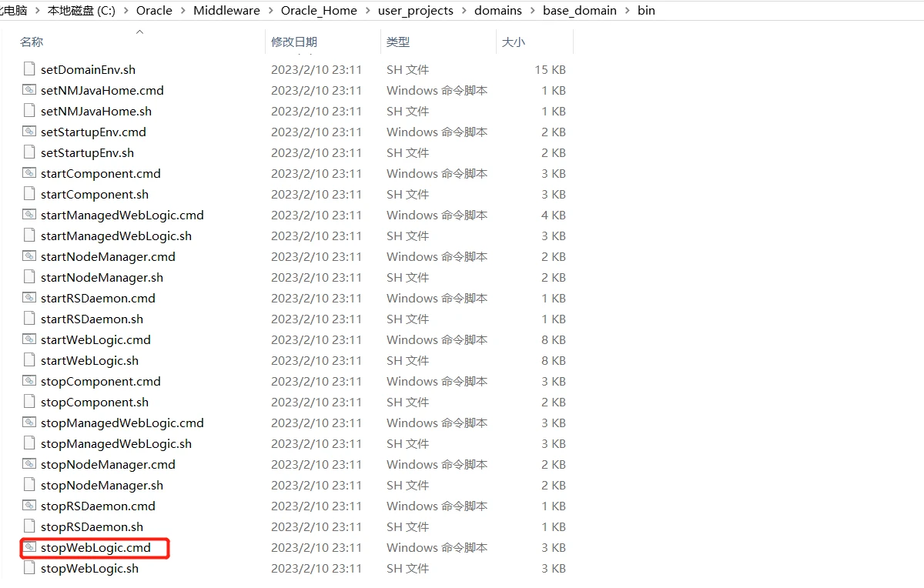Screen dimensions: 924x588
Task: Select the file name setDomainEnv.sh
Action: coord(88,69)
